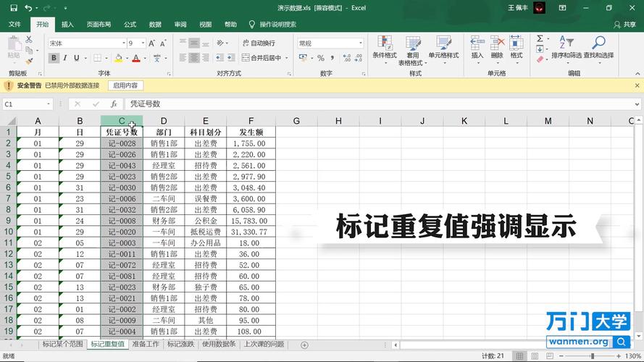Expand the fill color dropdown arrow

(127, 58)
